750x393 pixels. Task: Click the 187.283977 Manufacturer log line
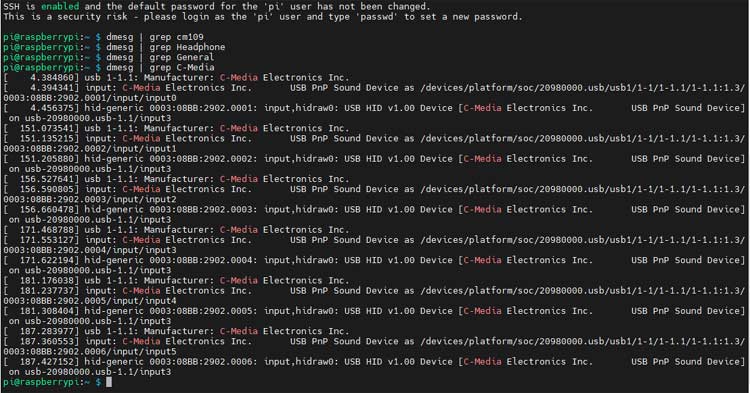(x=176, y=331)
